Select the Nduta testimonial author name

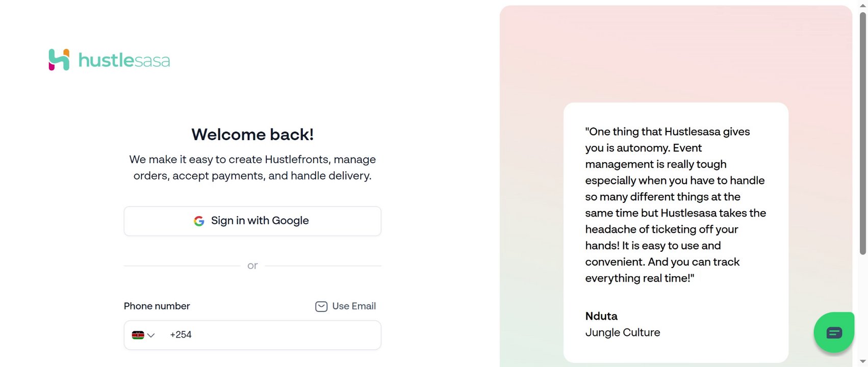pyautogui.click(x=601, y=316)
